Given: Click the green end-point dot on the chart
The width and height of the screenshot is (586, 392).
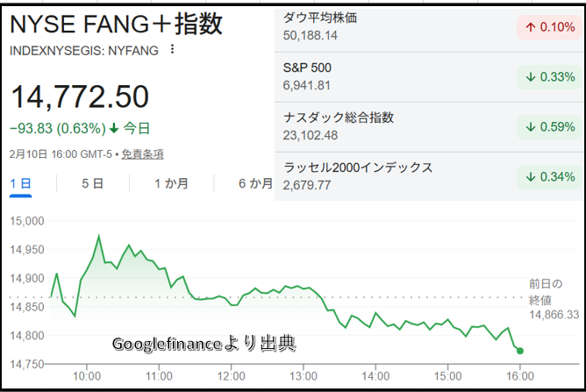Looking at the screenshot, I should pos(520,351).
